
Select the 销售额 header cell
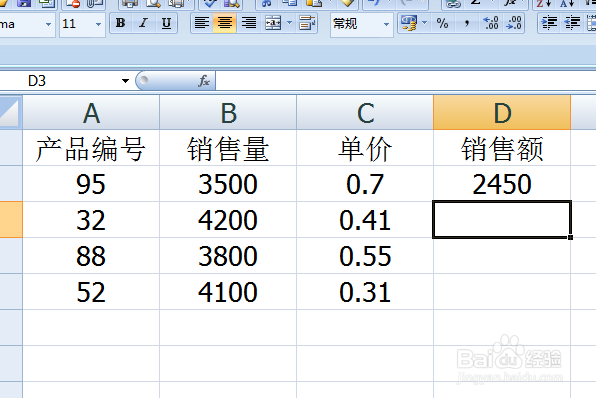502,148
